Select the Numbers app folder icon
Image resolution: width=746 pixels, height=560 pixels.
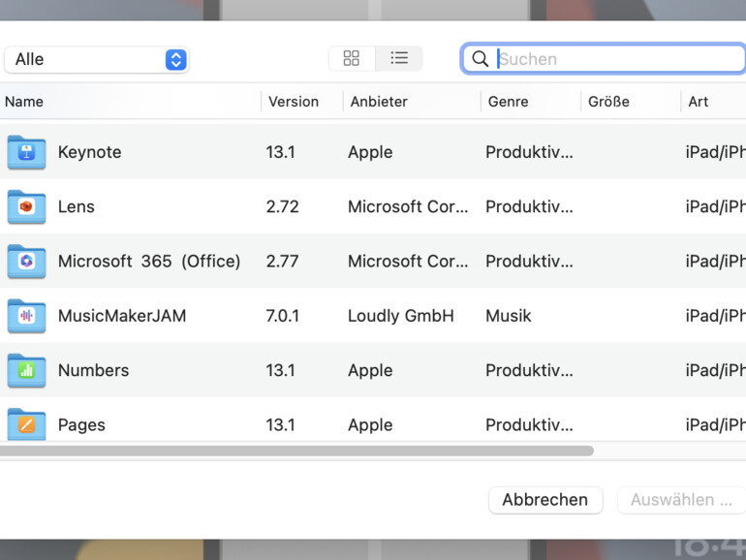26,370
